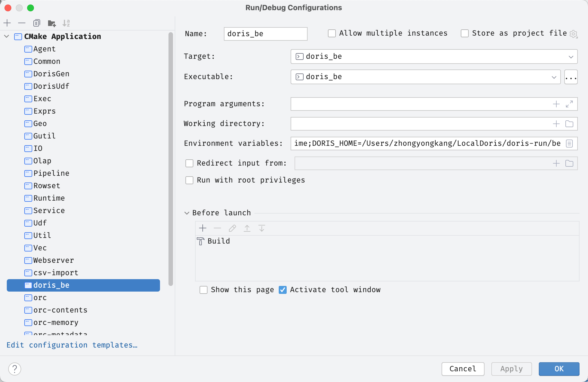The image size is (588, 382).
Task: Toggle Run with root privileges
Action: pos(189,180)
